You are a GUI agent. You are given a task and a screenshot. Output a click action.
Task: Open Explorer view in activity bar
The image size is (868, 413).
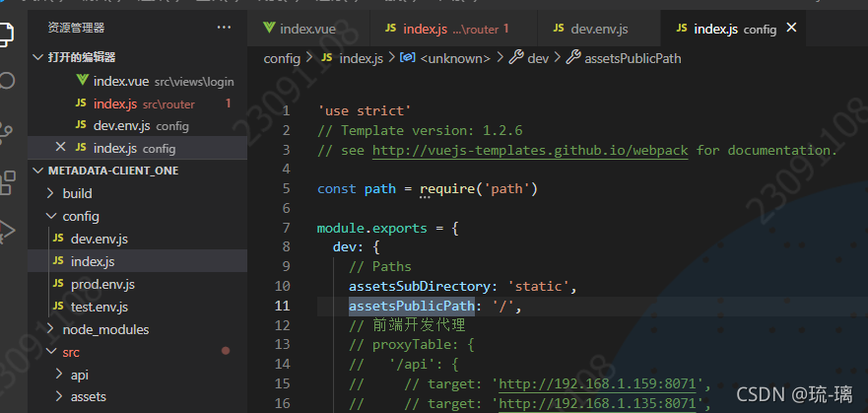click(x=6, y=34)
